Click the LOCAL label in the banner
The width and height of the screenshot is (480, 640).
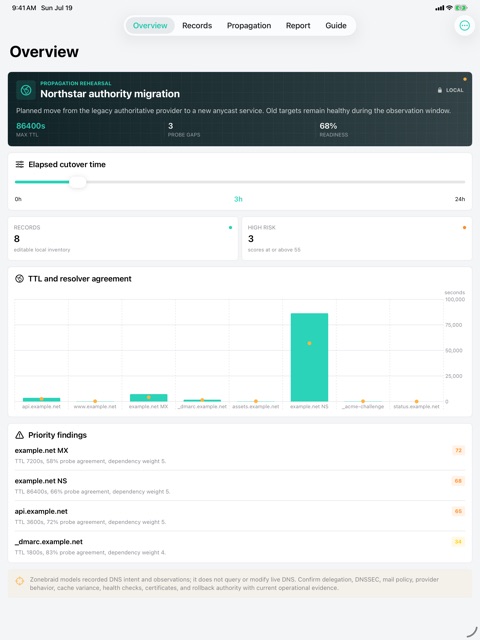pos(455,90)
